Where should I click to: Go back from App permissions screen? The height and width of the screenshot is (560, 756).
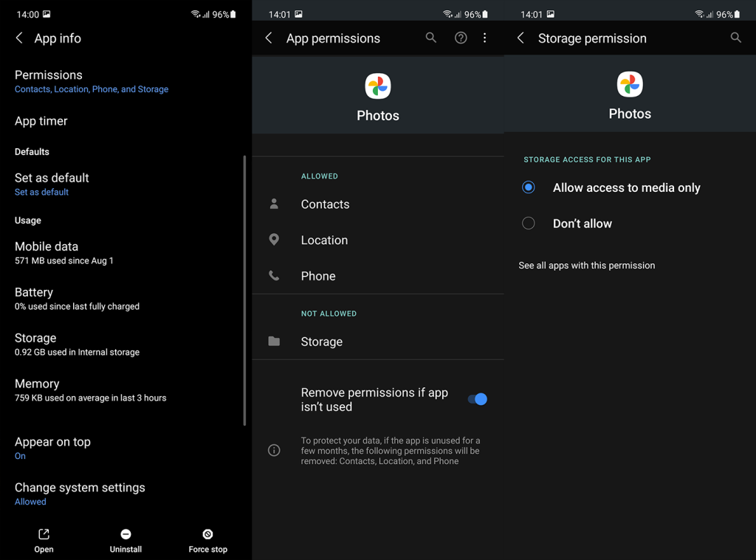pyautogui.click(x=269, y=38)
